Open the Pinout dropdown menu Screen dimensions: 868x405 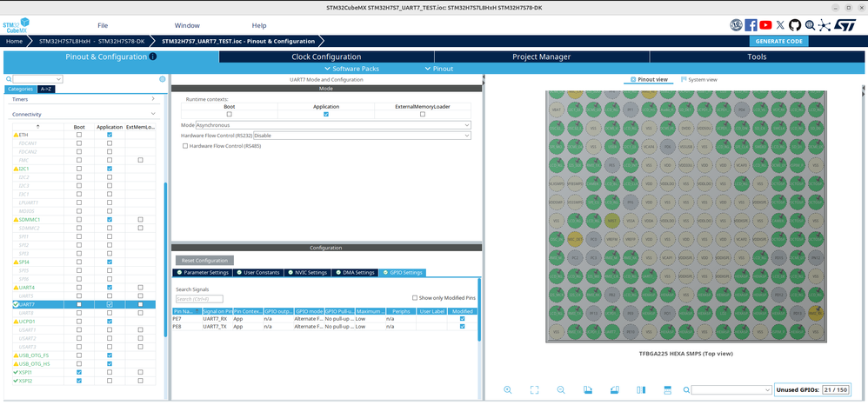click(439, 69)
